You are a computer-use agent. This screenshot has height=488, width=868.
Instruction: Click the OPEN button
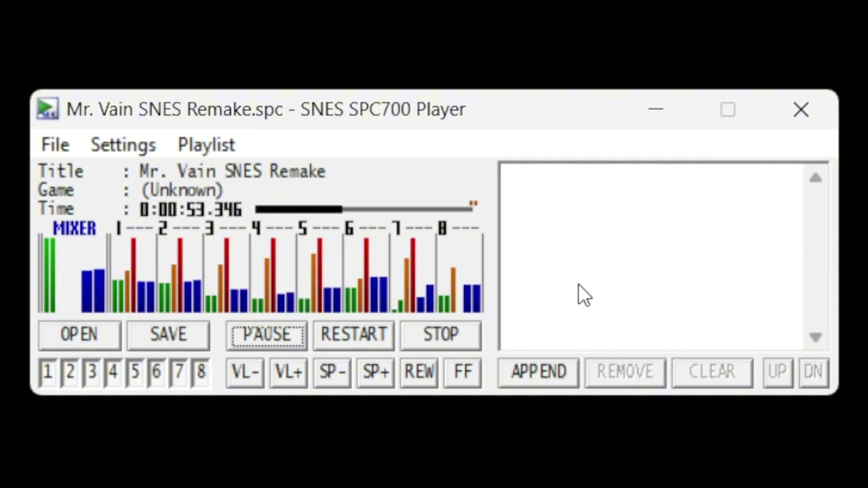pyautogui.click(x=79, y=335)
